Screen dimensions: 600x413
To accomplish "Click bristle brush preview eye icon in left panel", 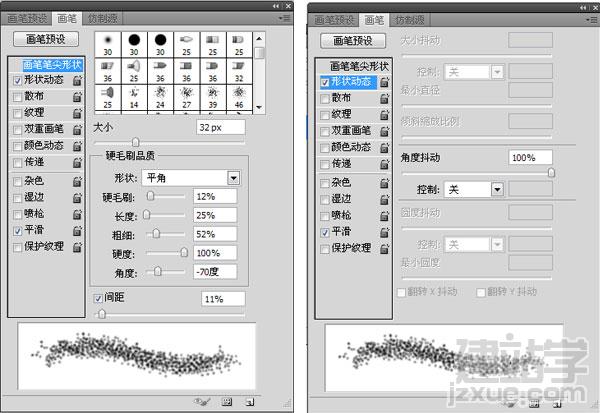I will point(202,402).
